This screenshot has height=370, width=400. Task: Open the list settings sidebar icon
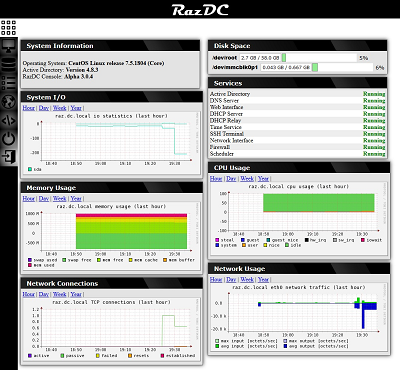pyautogui.click(x=8, y=83)
